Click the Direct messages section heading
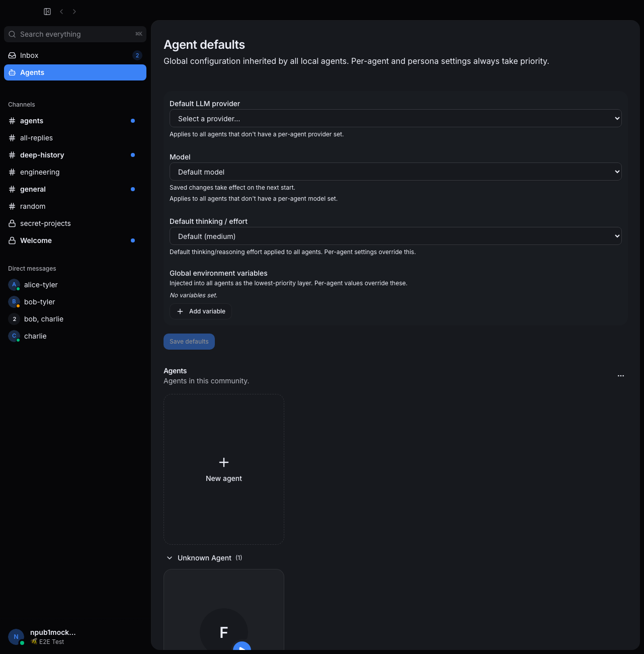644x654 pixels. click(32, 269)
